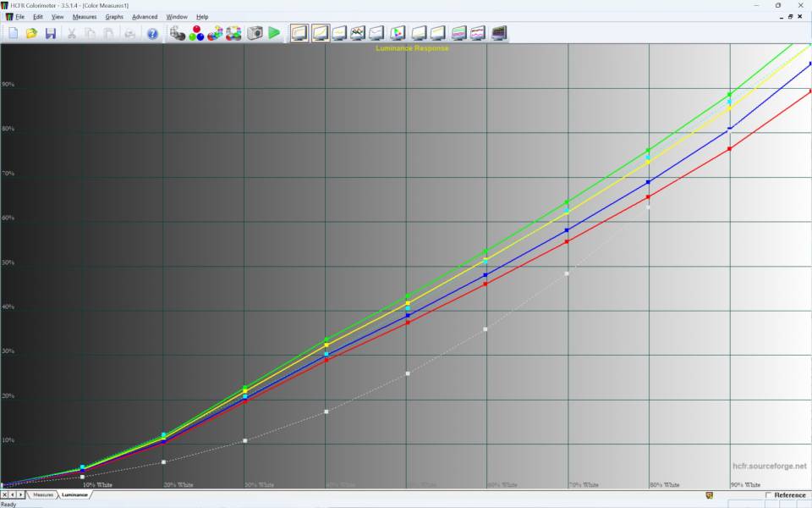Screen dimensions: 812x508
Task: Open the Help menu
Action: click(x=202, y=17)
